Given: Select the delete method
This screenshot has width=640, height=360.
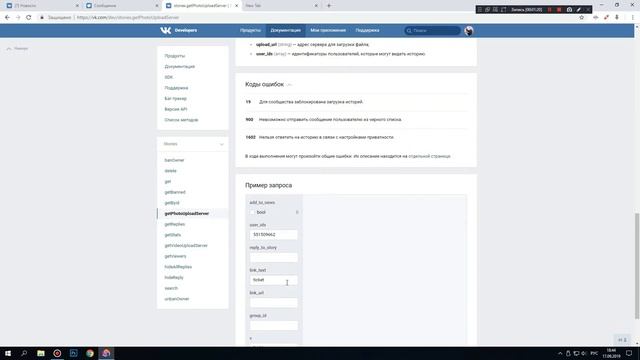Looking at the screenshot, I should click(x=170, y=171).
